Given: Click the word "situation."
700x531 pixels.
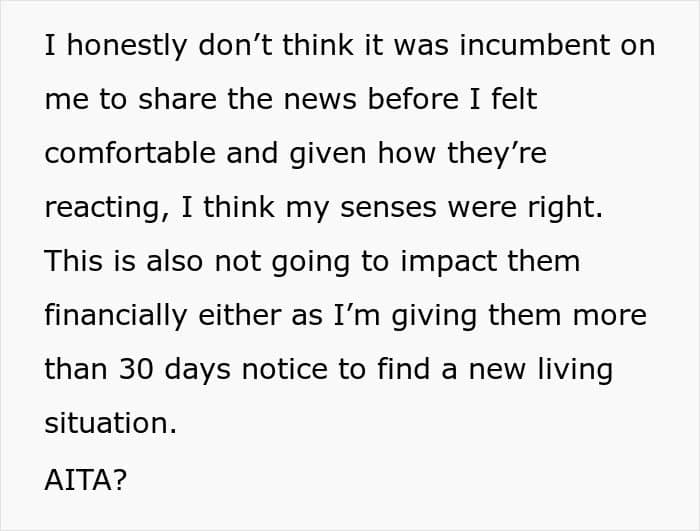Looking at the screenshot, I should click(111, 422).
